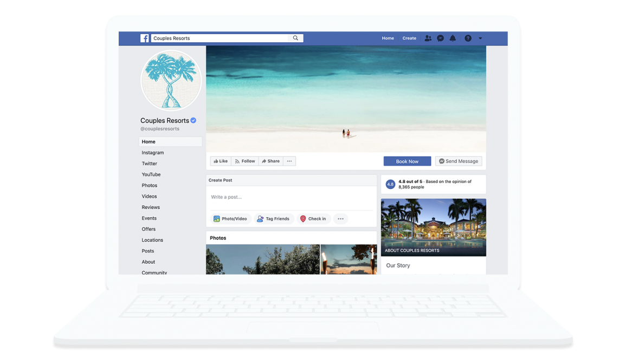Click the Send Message button
This screenshot has height=364, width=626.
[459, 161]
